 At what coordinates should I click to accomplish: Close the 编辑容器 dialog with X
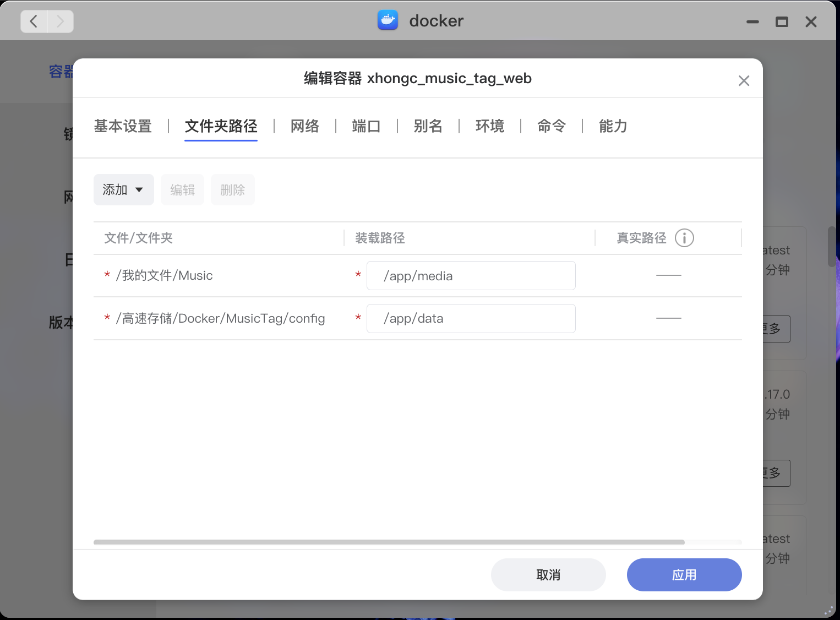(744, 81)
